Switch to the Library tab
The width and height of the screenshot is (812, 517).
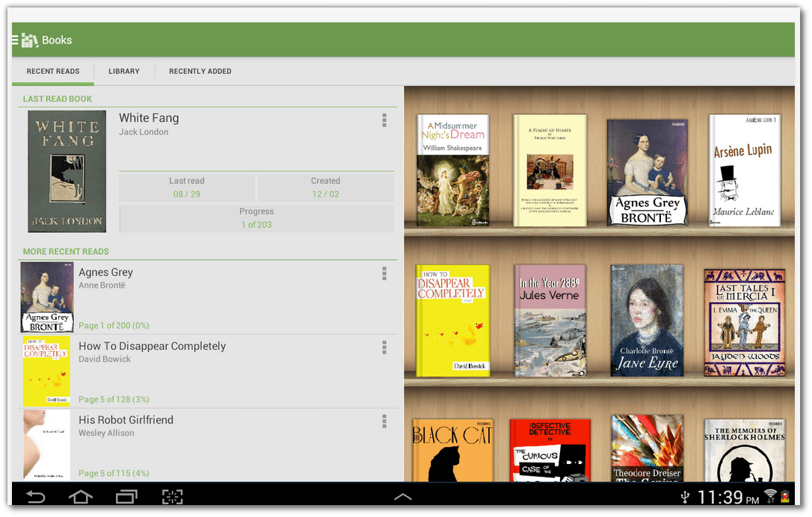point(123,71)
